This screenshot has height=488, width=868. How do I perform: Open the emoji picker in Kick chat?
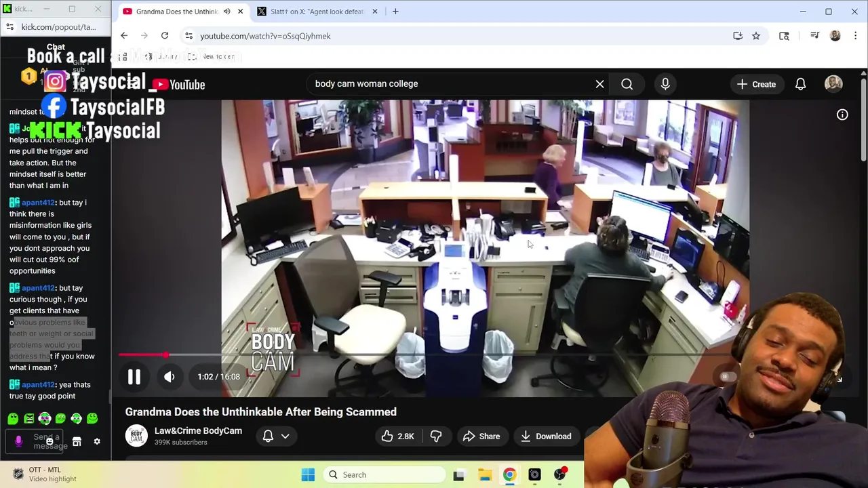[50, 441]
